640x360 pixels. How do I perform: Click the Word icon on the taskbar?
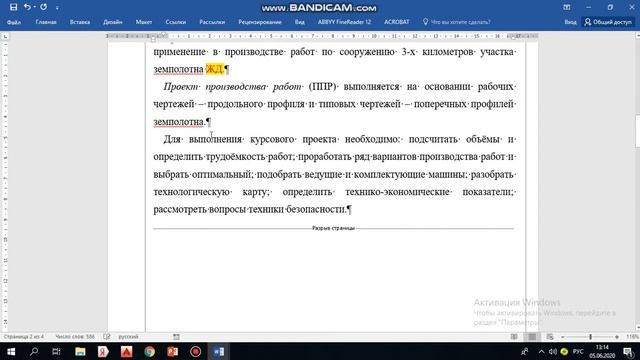coord(219,351)
